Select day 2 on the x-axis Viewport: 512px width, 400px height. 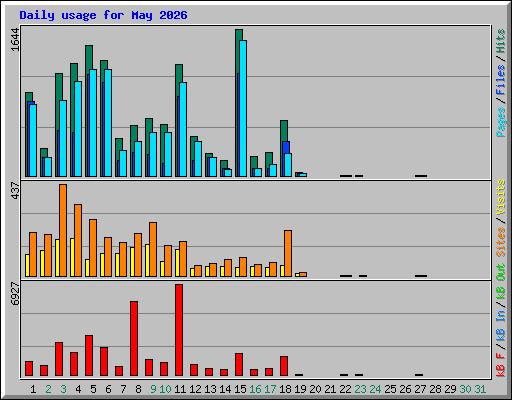click(48, 389)
